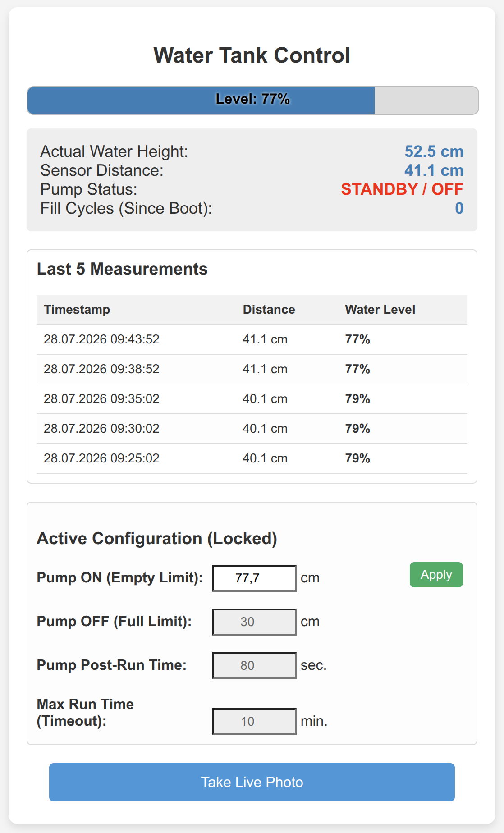Click the Distance column header
The height and width of the screenshot is (833, 504).
click(269, 310)
